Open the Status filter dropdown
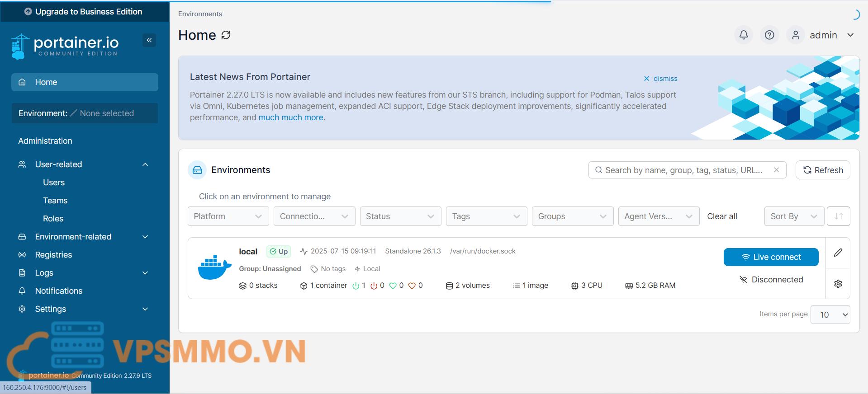Viewport: 868px width, 394px height. pos(400,216)
